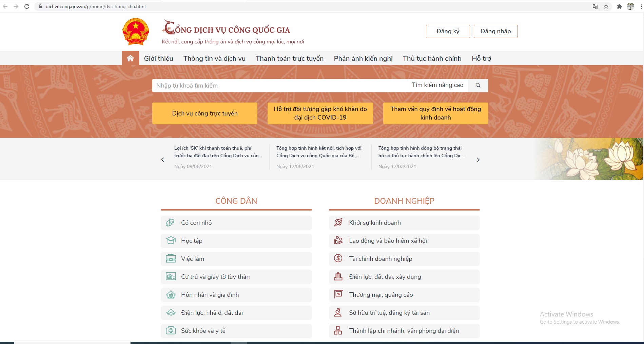Click the Thành lập chi nhánh icon
Viewport: 644px width, 344px height.
tap(338, 330)
